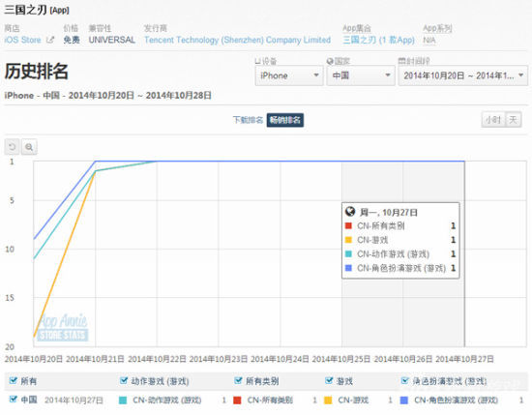This screenshot has width=532, height=415.
Task: Click the 2014年10月24日 axis label
Action: pos(280,359)
